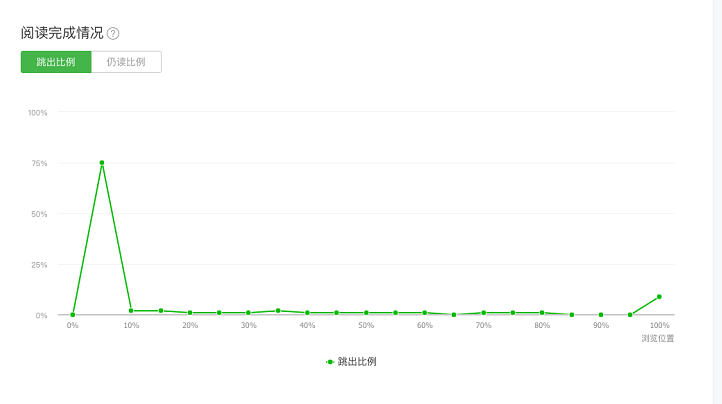722x404 pixels.
Task: Click the green legend marker icon
Action: point(330,362)
